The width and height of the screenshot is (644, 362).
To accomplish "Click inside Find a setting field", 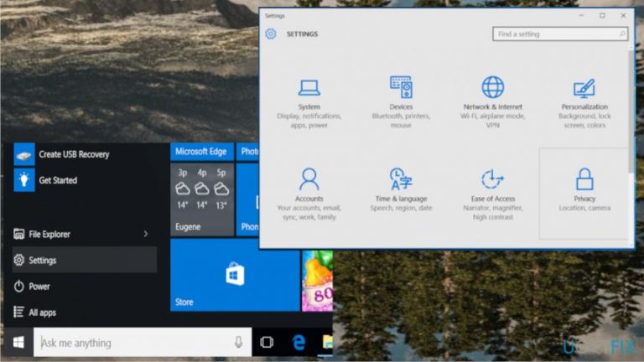I will (x=560, y=34).
